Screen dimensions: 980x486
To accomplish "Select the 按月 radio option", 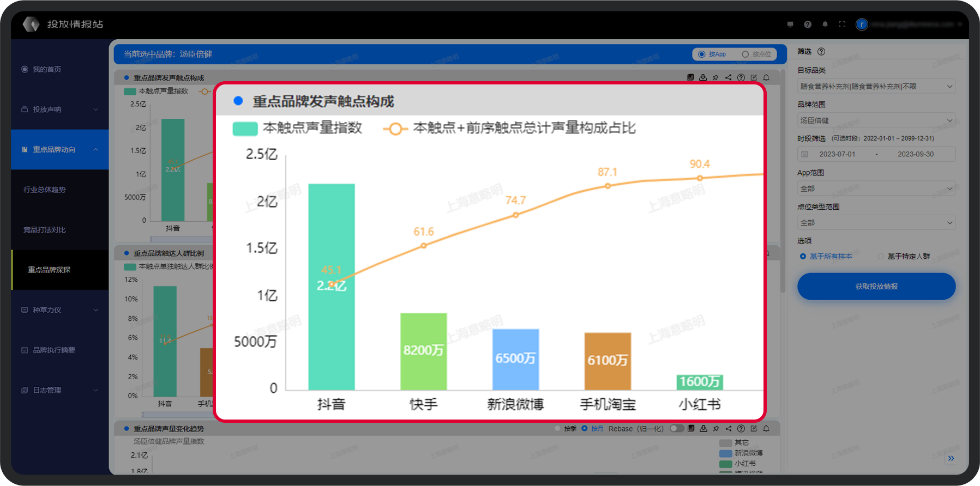I will coord(593,429).
